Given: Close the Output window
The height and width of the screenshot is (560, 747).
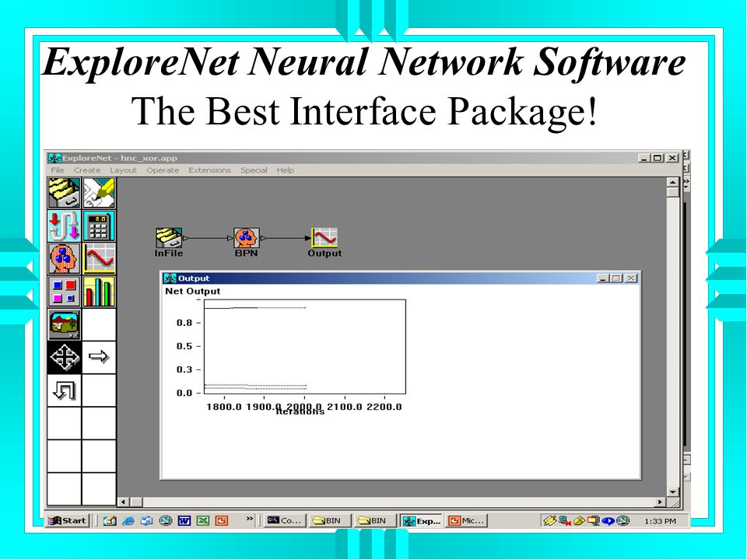Looking at the screenshot, I should 631,278.
